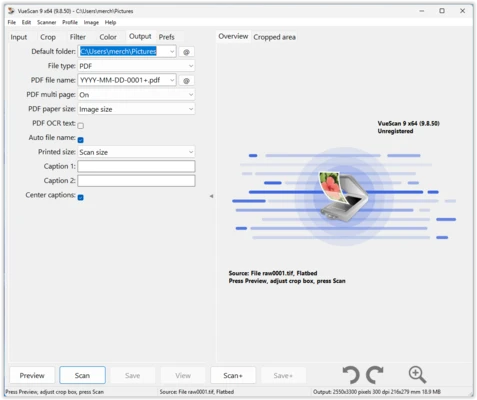Image resolution: width=477 pixels, height=400 pixels.
Task: Click the PDF file name text field
Action: pyautogui.click(x=123, y=80)
